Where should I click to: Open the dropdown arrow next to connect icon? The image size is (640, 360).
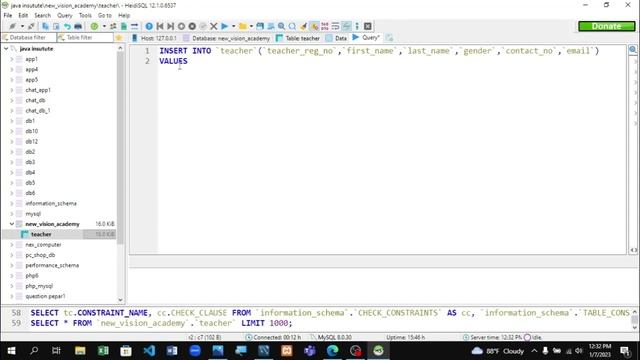coord(22,26)
